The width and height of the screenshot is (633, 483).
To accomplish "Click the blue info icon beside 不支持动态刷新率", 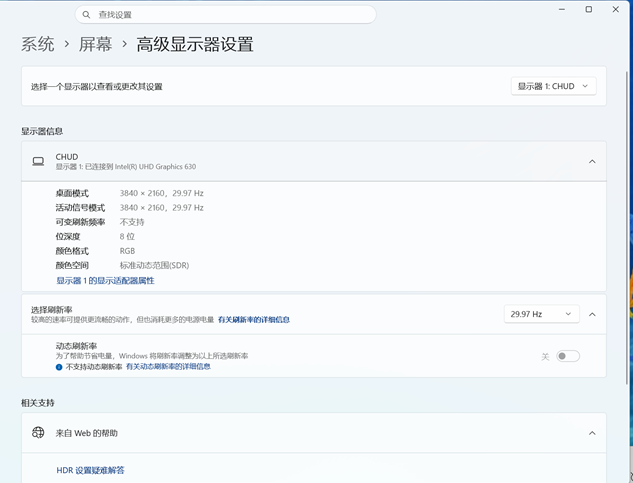I will 59,367.
